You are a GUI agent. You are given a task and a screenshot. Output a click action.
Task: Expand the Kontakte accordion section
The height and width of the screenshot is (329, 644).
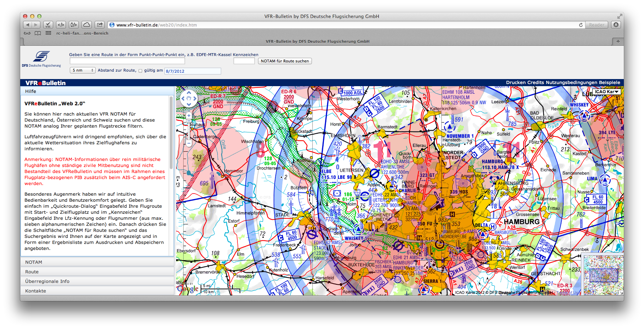[97, 291]
